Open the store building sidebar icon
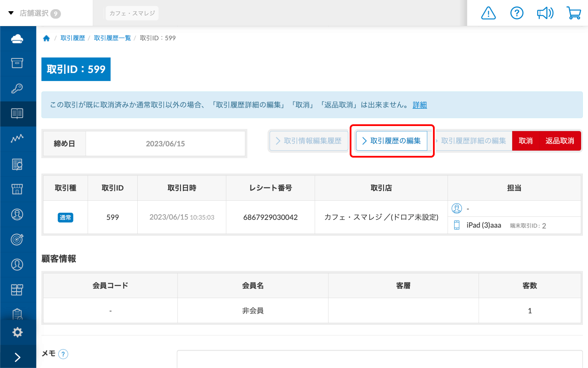Image resolution: width=588 pixels, height=368 pixels. [17, 189]
